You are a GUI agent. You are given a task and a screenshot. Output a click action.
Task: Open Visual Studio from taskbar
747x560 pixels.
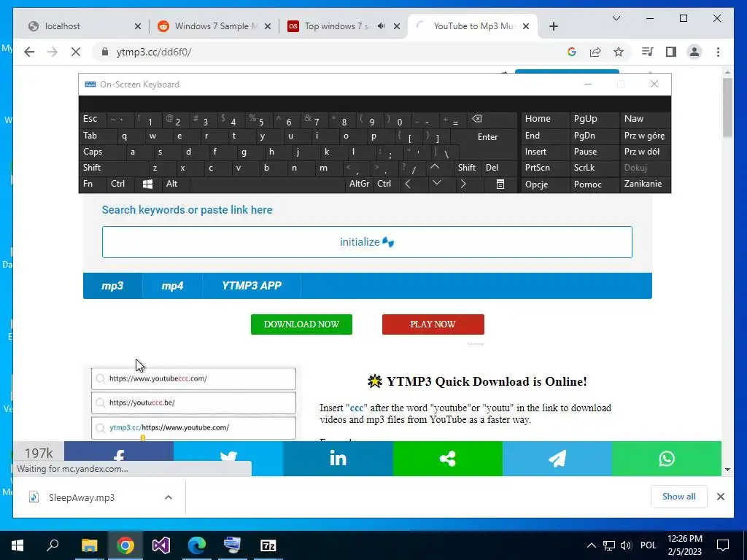pyautogui.click(x=161, y=545)
